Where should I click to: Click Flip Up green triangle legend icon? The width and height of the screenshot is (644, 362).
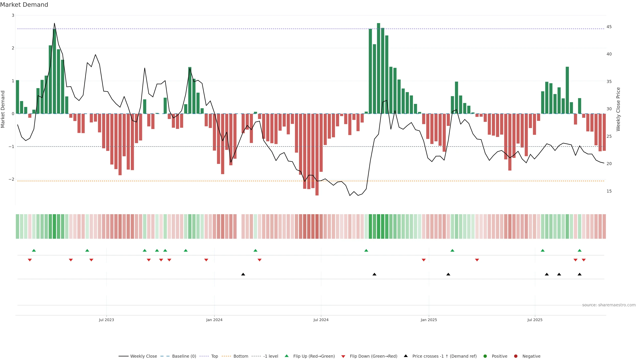tap(286, 356)
